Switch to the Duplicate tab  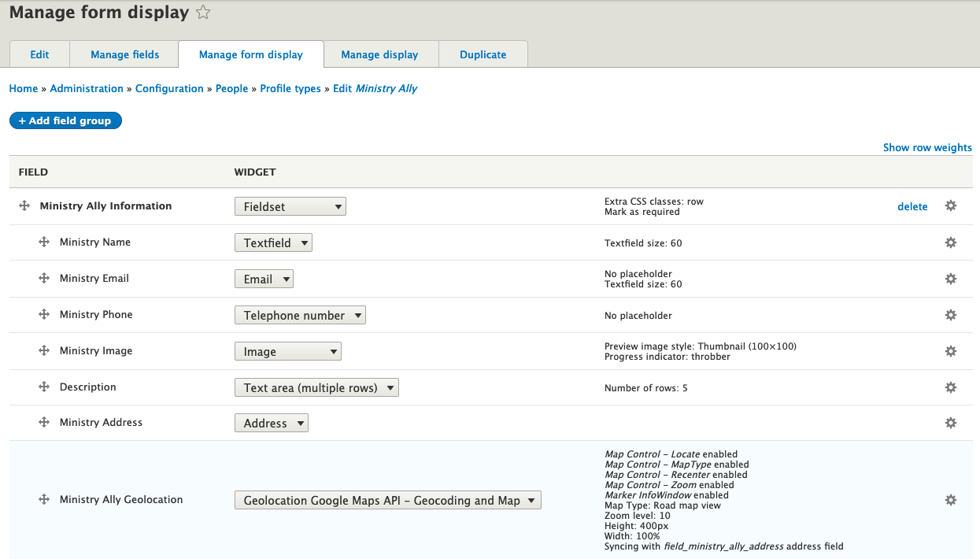(483, 54)
